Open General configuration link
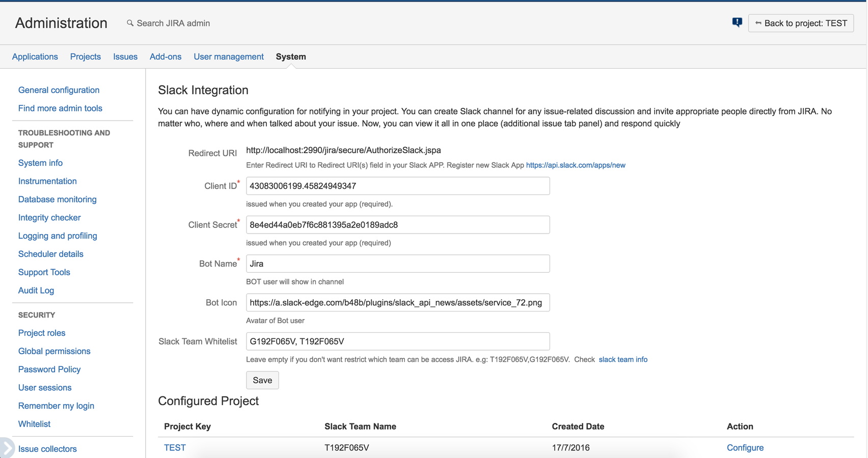Image resolution: width=868 pixels, height=458 pixels. tap(59, 90)
